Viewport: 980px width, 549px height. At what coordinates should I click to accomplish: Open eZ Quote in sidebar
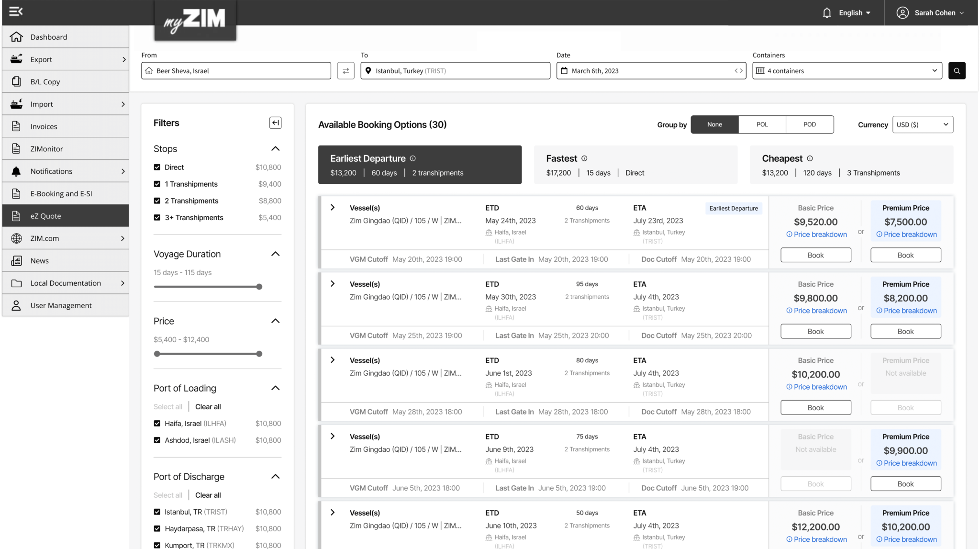pyautogui.click(x=66, y=216)
